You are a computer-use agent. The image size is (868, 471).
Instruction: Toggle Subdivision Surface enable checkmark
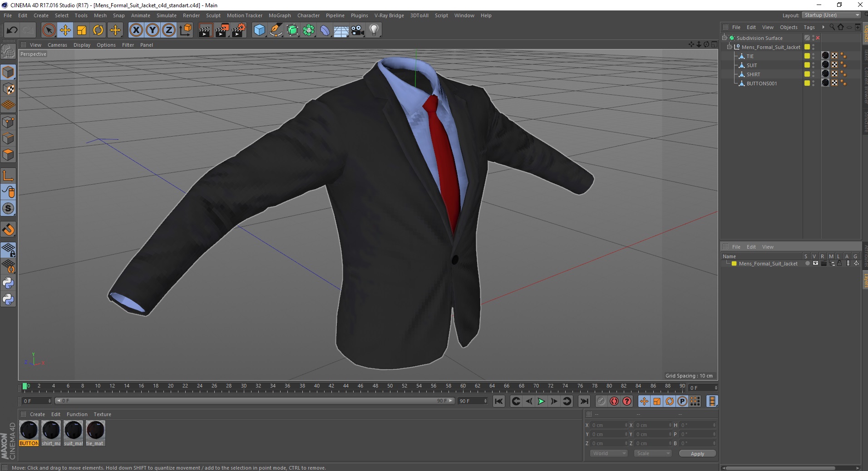tap(818, 38)
